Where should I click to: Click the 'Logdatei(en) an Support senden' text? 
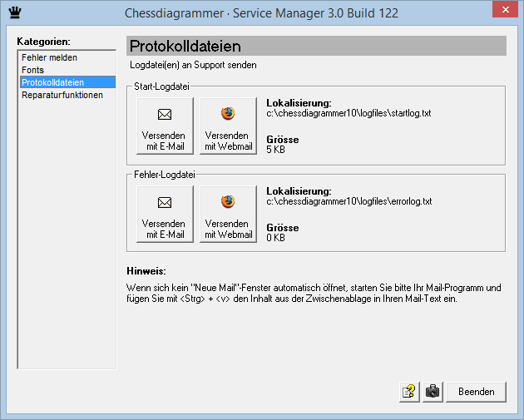tap(193, 65)
